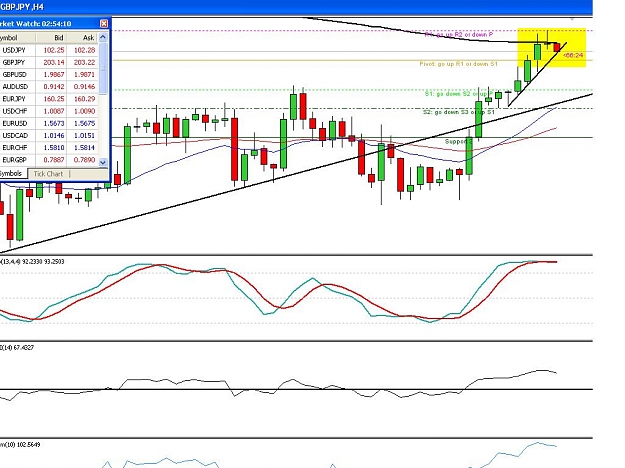
Task: Click the candle countdown timer text
Action: (574, 55)
